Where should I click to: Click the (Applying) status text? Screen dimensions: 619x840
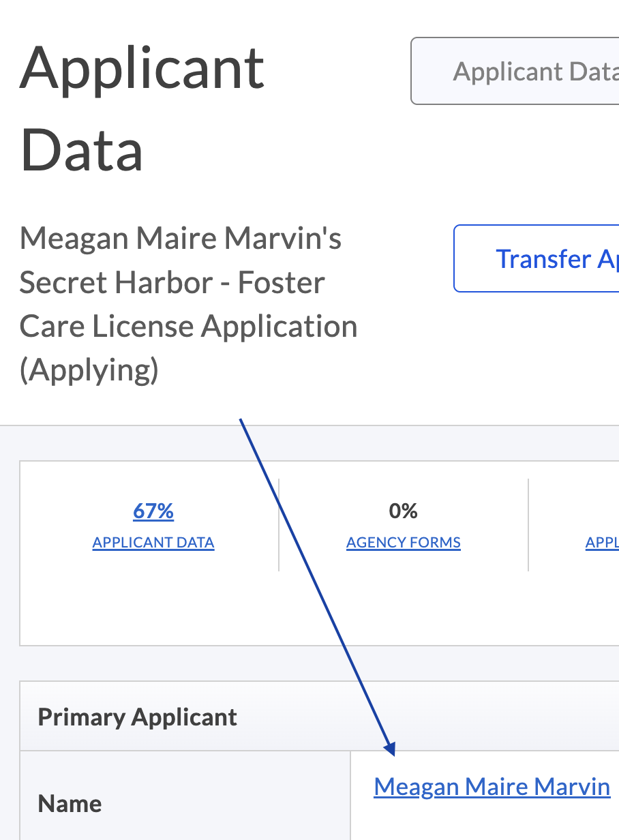(89, 370)
